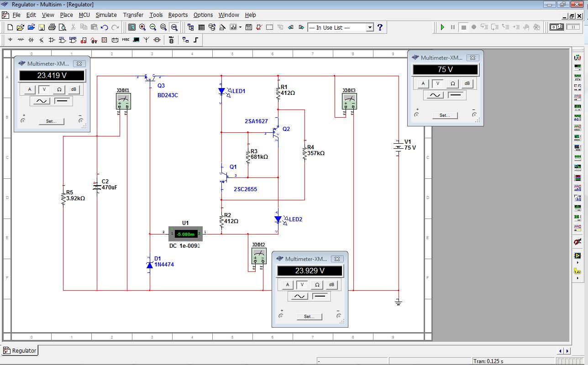588x365 pixels.
Task: Open the spreadsheet view icon
Action: (x=201, y=27)
